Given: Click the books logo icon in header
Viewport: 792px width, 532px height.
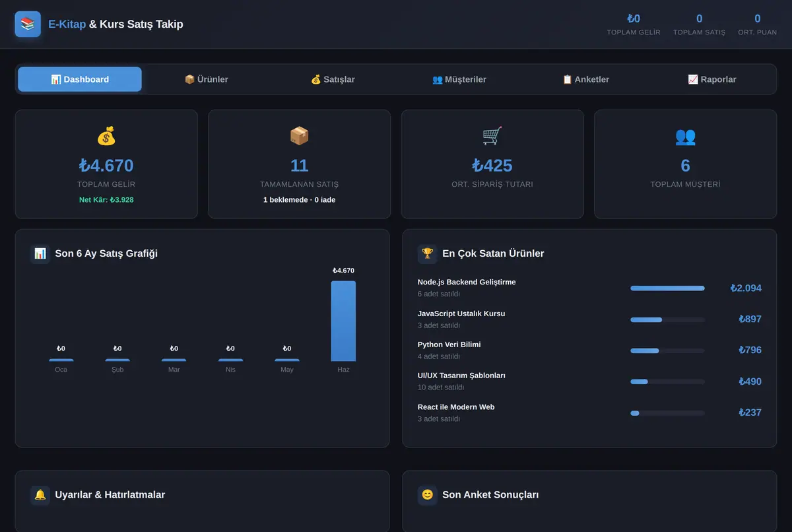Looking at the screenshot, I should coord(28,24).
